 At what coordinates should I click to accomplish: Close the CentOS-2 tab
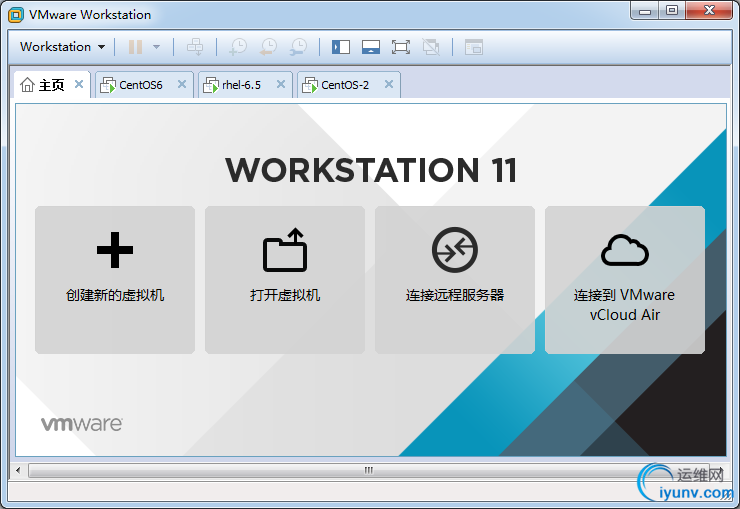[389, 84]
